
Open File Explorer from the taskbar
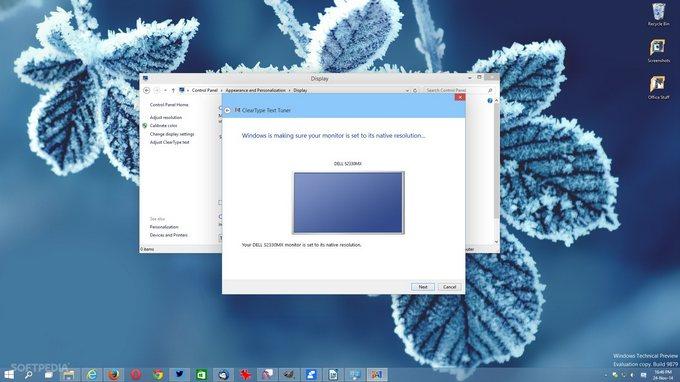[69, 375]
